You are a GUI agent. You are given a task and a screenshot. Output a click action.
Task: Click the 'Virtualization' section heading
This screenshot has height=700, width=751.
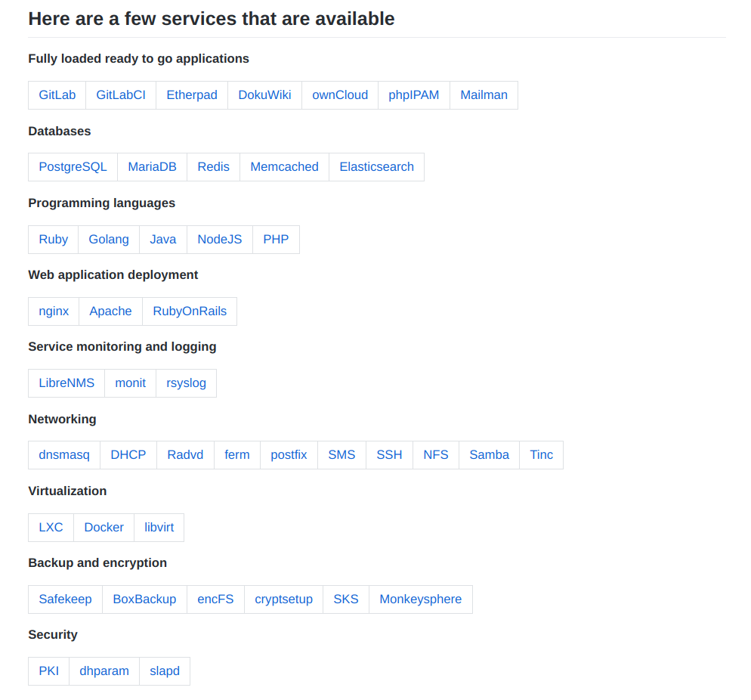point(67,491)
